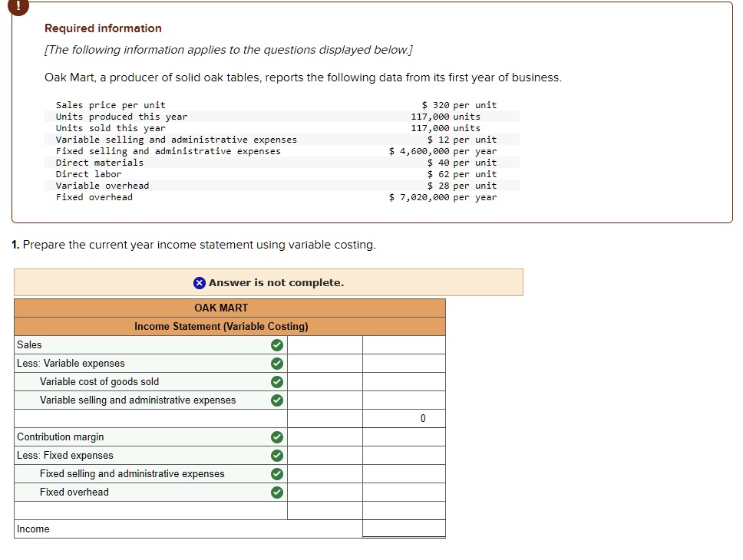
Task: Click first amount cell for Fixed overhead
Action: pyautogui.click(x=325, y=492)
